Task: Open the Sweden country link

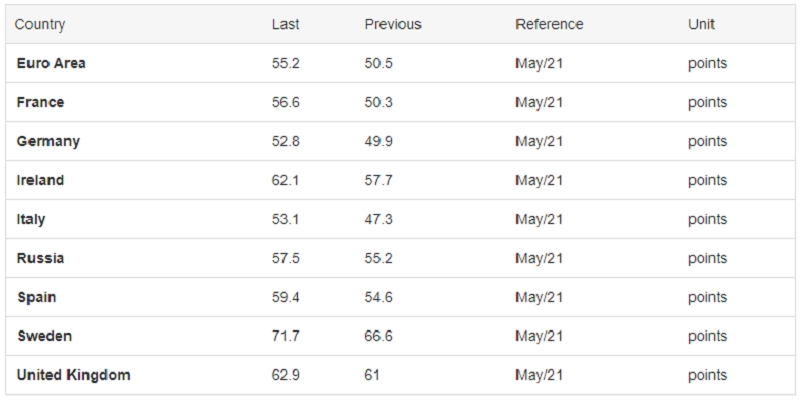Action: [44, 336]
